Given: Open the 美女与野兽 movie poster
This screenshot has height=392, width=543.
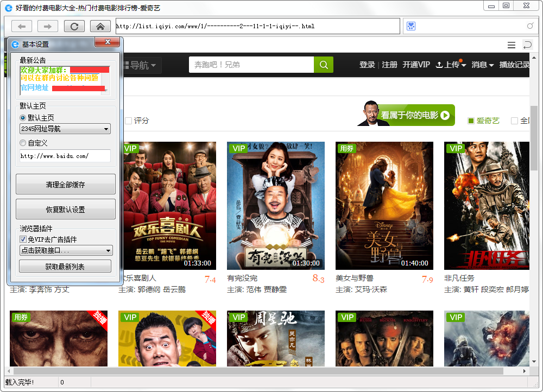Looking at the screenshot, I should click(384, 206).
